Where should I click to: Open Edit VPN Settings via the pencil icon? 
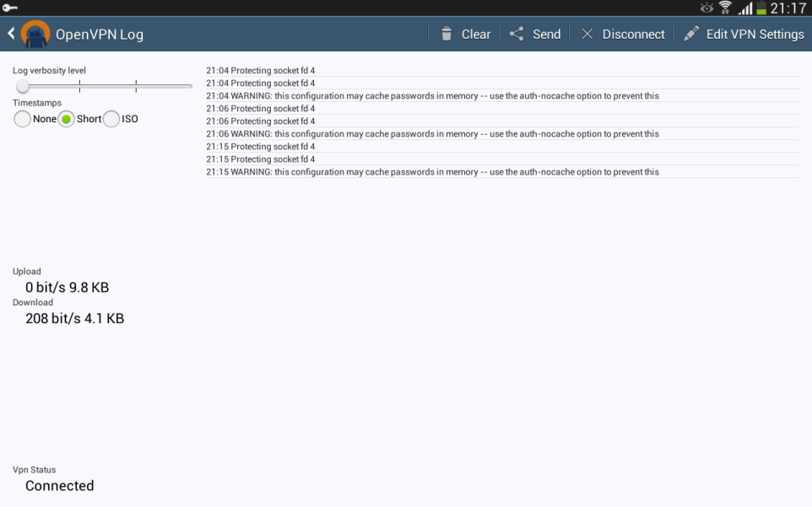pos(690,34)
